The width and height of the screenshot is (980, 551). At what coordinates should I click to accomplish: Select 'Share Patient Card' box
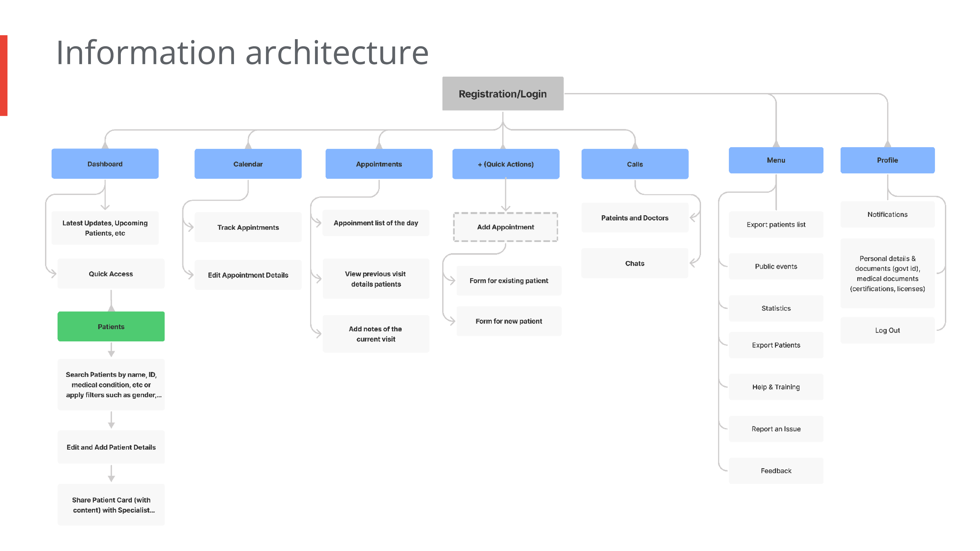[x=111, y=505]
